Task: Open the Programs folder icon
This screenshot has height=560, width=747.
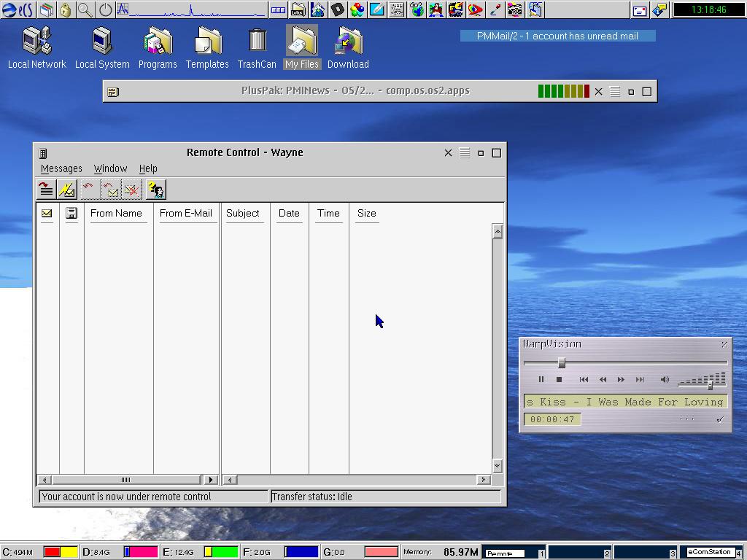Action: point(158,48)
